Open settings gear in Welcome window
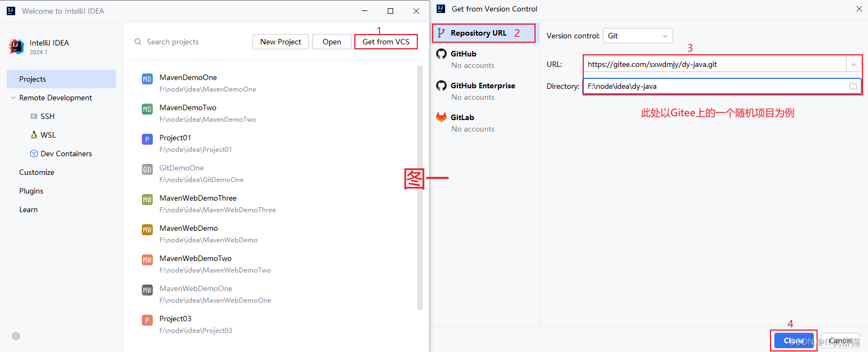Image resolution: width=868 pixels, height=352 pixels. (16, 336)
